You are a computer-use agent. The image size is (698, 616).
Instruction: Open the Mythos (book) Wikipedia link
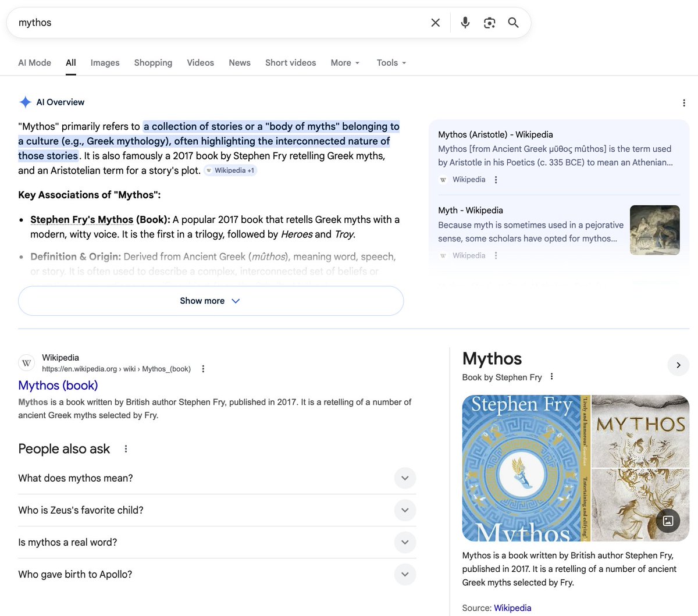pos(58,385)
